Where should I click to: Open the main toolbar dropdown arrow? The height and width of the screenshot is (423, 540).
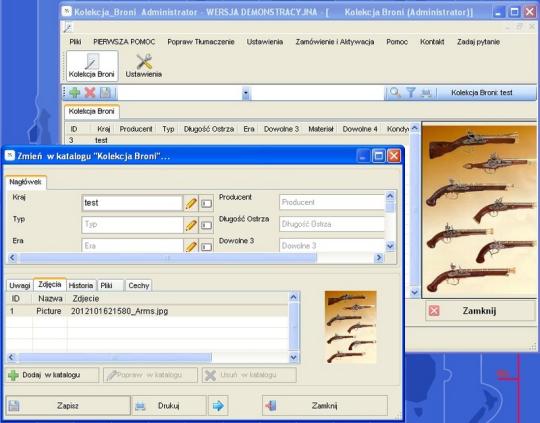pyautogui.click(x=246, y=93)
